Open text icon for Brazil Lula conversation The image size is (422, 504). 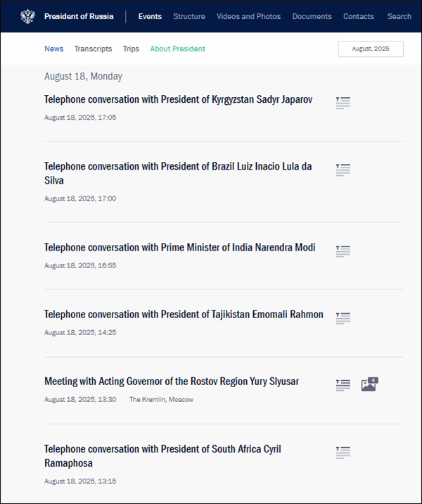coord(343,170)
